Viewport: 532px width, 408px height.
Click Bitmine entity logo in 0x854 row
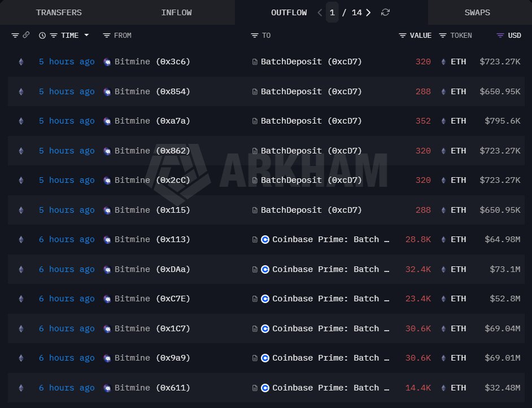pyautogui.click(x=107, y=92)
